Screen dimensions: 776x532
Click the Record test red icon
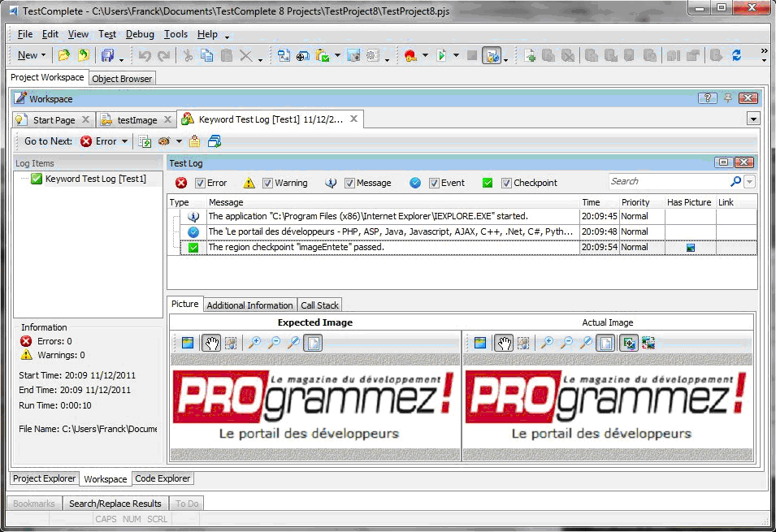(x=410, y=55)
